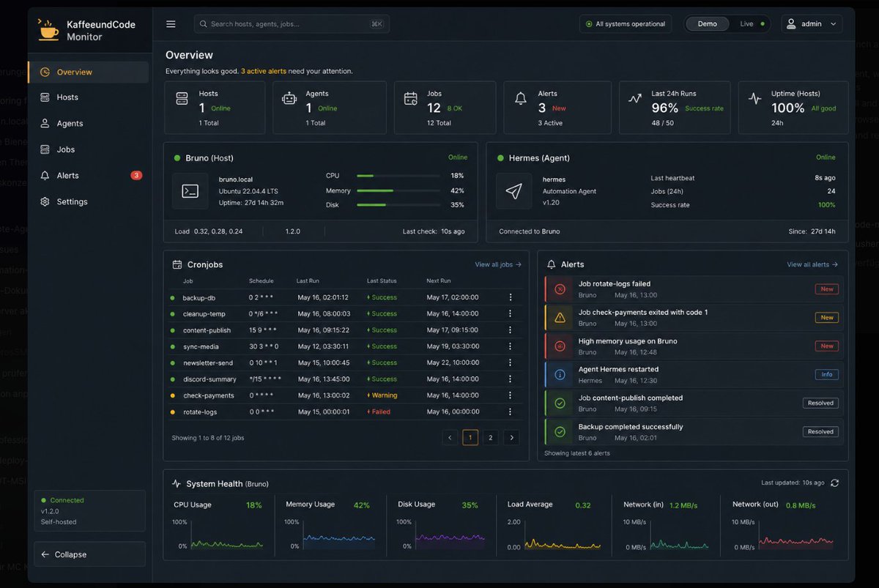Screen dimensions: 879x588
Task: Collapse the sidebar with Collapse button
Action: [x=89, y=554]
